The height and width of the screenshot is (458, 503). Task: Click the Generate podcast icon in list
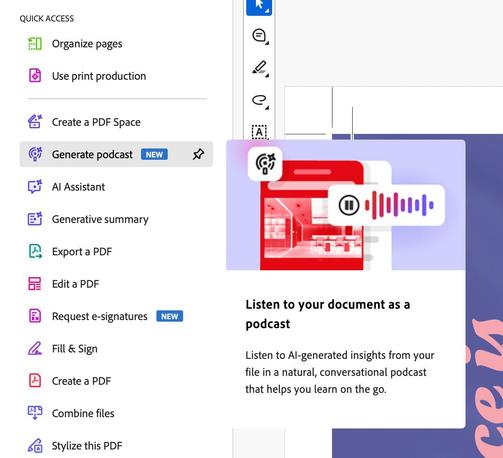click(x=35, y=154)
